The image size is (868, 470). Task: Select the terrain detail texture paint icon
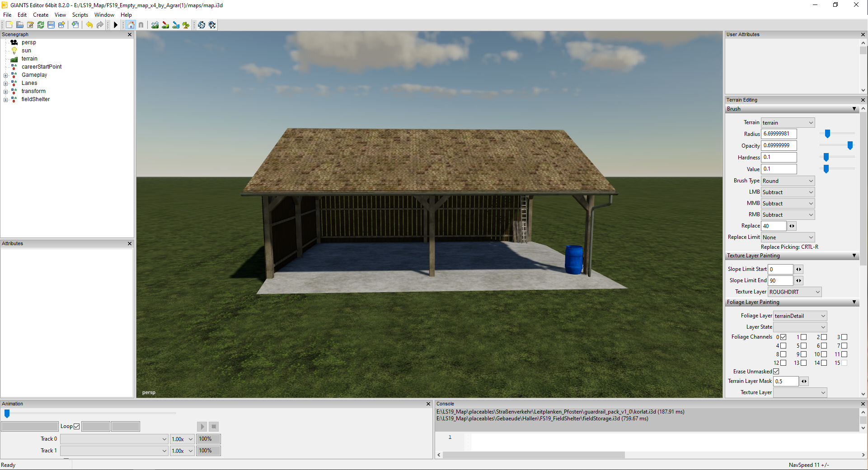(165, 25)
